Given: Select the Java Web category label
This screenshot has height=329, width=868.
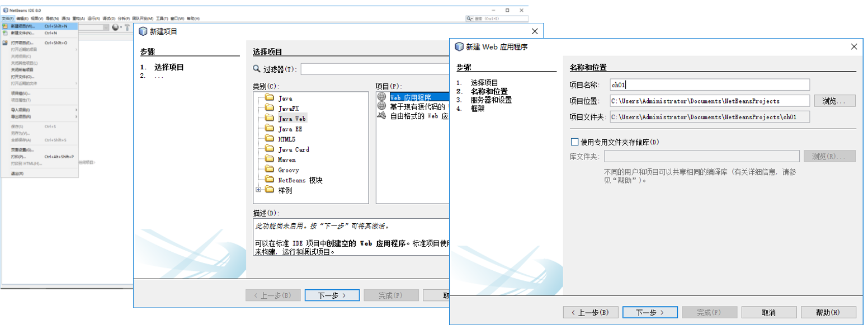Looking at the screenshot, I should pyautogui.click(x=293, y=119).
